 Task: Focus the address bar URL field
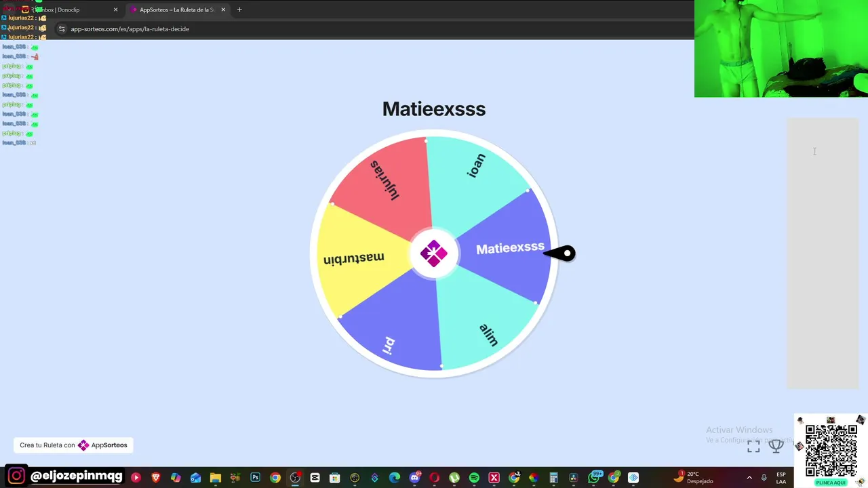click(373, 29)
